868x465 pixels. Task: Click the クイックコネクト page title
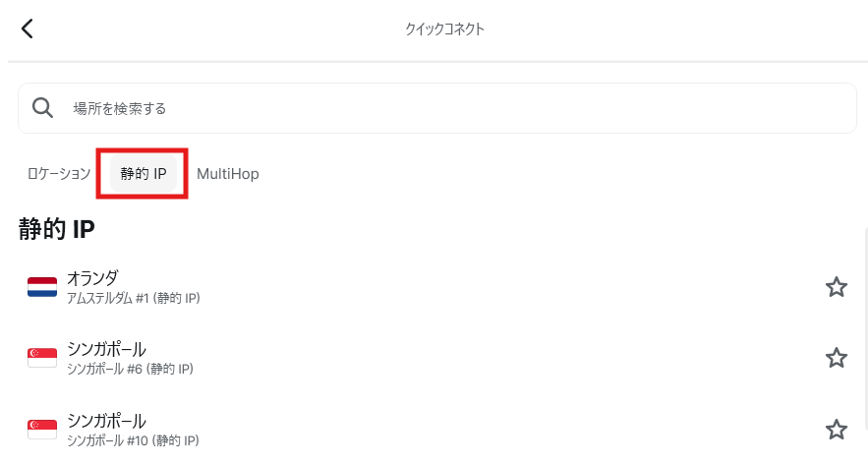[x=444, y=29]
